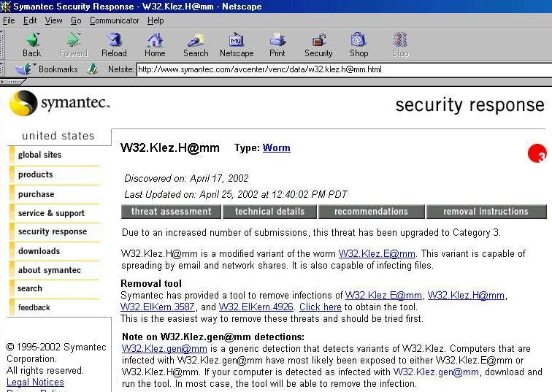Click the Netscape icon in the title bar
Image resolution: width=552 pixels, height=392 pixels.
[x=6, y=6]
